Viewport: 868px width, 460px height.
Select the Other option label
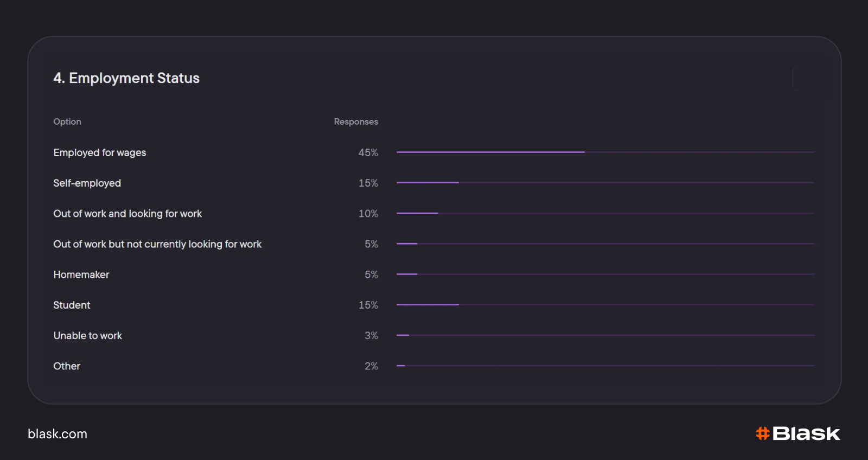67,366
